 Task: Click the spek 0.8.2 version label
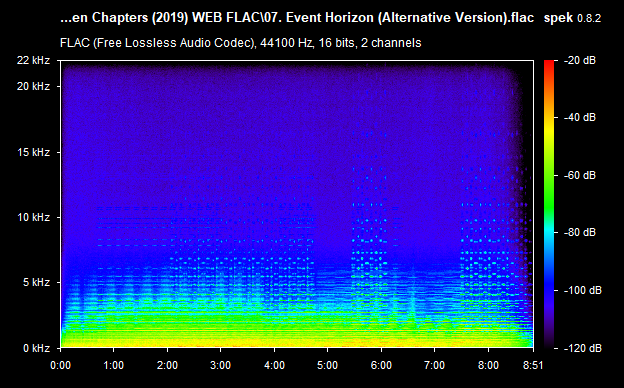click(x=572, y=18)
